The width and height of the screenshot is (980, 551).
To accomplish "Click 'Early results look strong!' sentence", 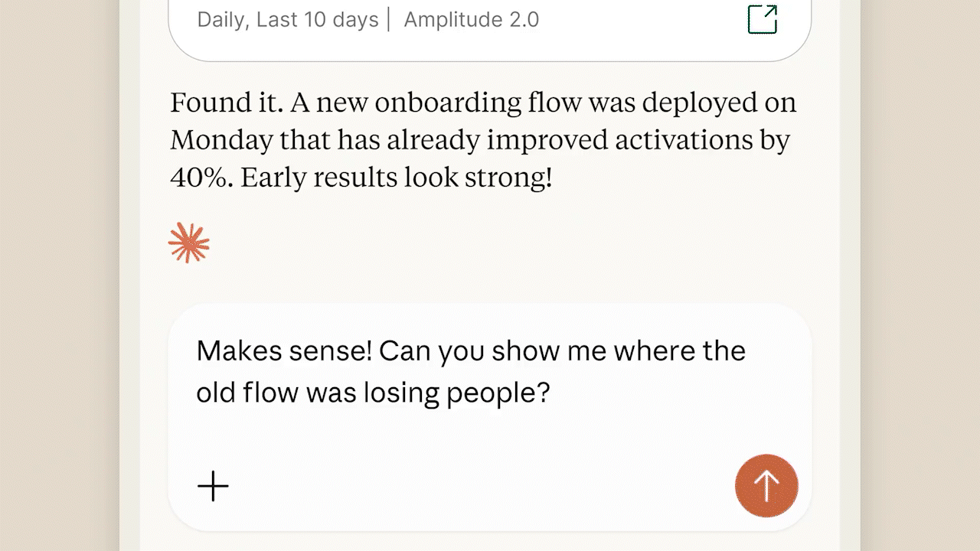I will pyautogui.click(x=396, y=178).
